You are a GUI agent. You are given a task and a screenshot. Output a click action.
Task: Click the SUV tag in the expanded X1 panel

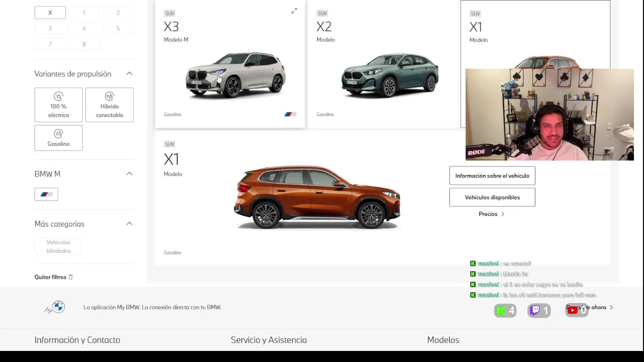click(x=170, y=144)
